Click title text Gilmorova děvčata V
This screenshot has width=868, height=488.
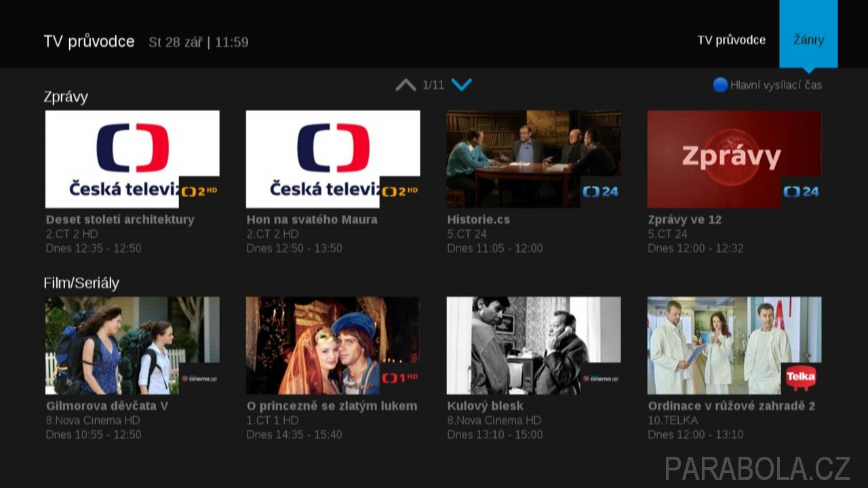pyautogui.click(x=107, y=406)
